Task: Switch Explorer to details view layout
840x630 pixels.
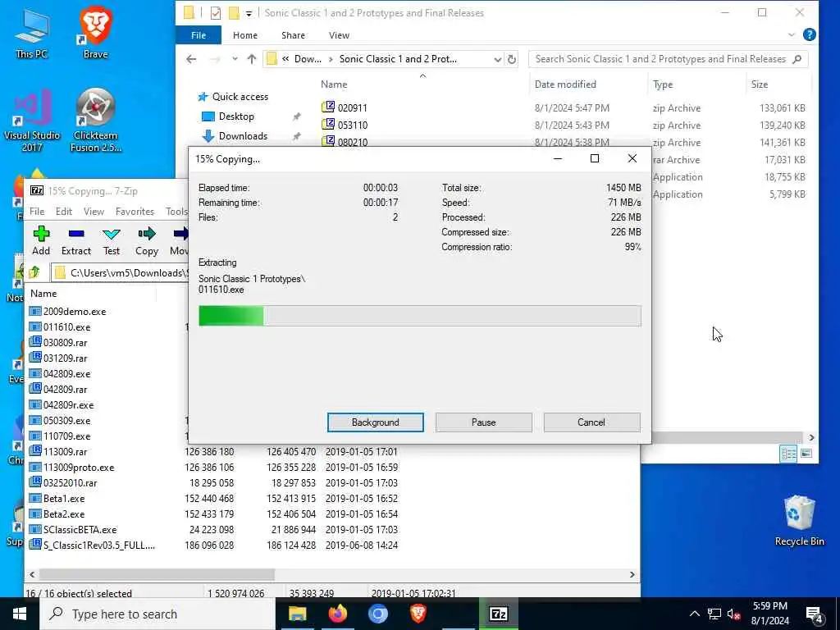Action: pos(788,454)
